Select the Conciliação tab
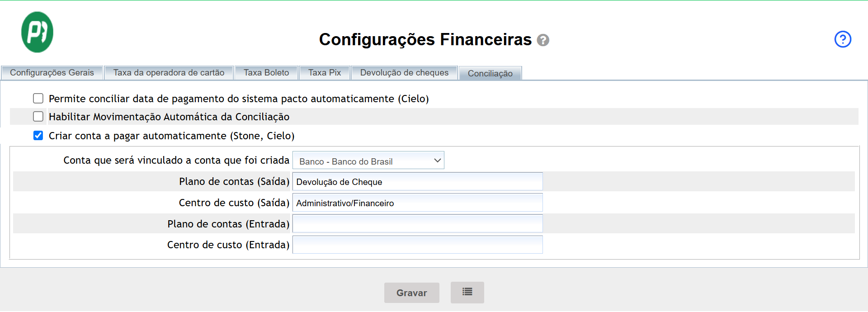The image size is (868, 312). coord(490,73)
